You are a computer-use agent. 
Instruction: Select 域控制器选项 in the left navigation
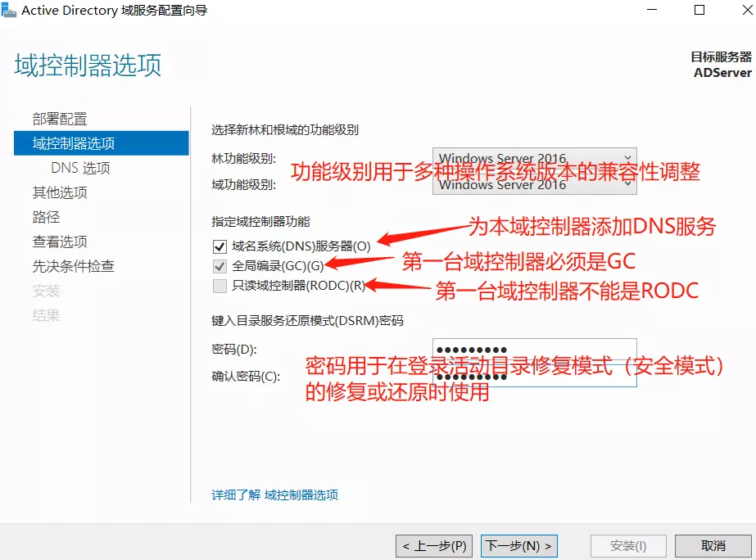[74, 143]
